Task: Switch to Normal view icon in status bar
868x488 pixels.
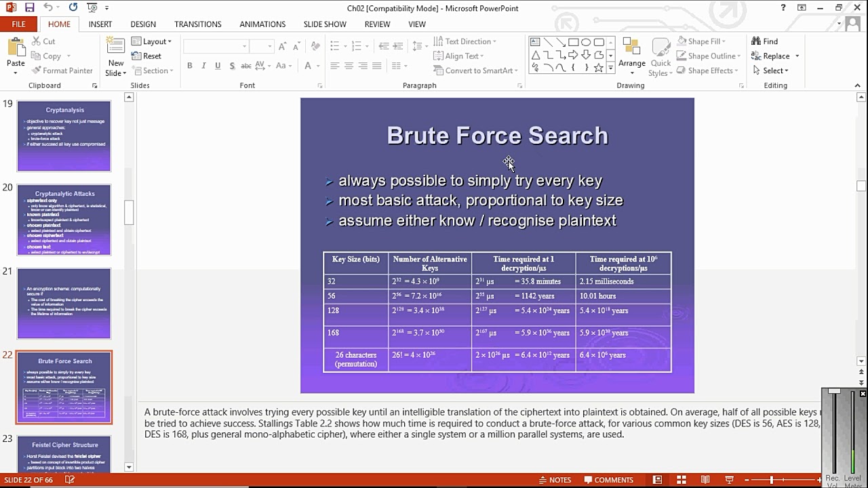Action: pyautogui.click(x=657, y=480)
